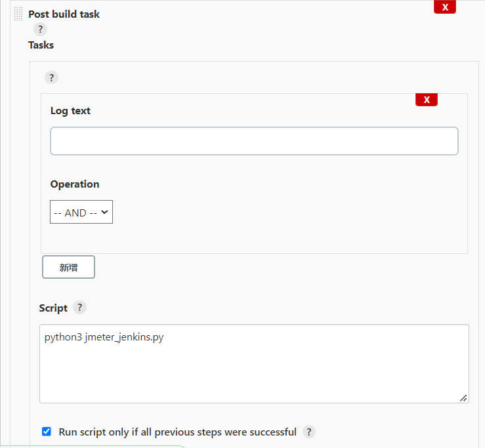
Task: Remove the Log text entry with red X
Action: tap(427, 100)
